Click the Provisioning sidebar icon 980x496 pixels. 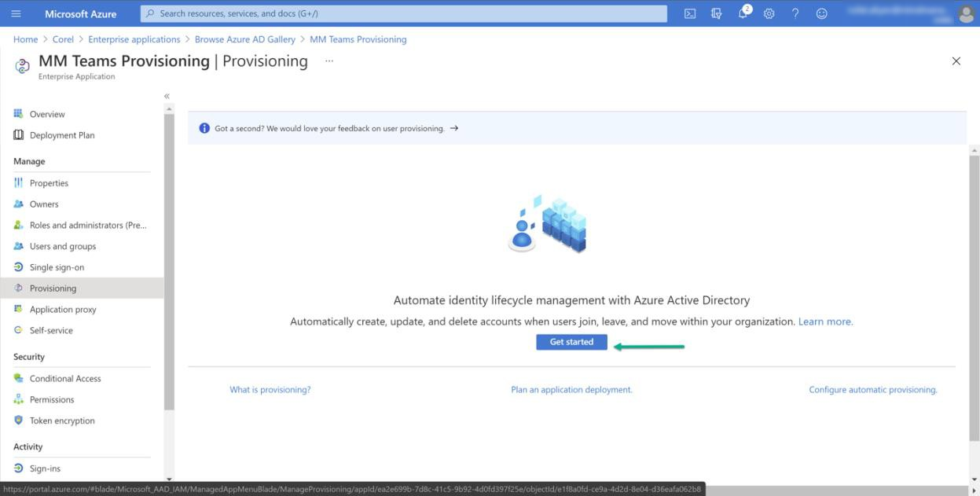click(x=18, y=288)
